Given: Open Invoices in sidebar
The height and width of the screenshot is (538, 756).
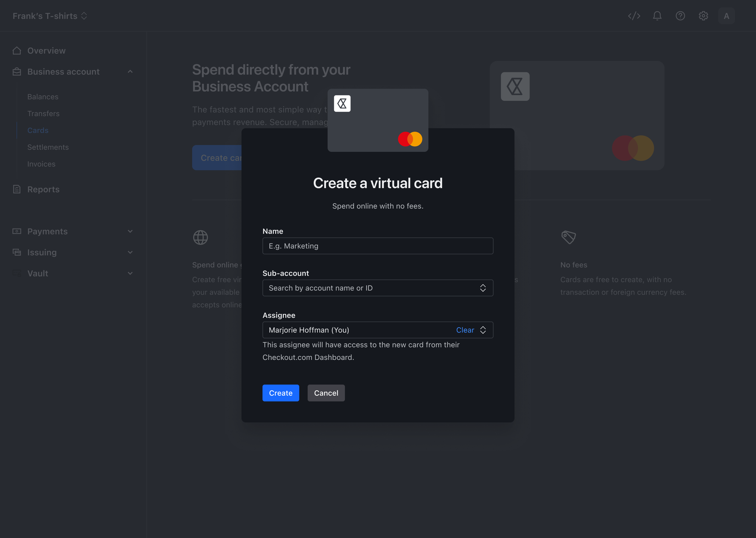Looking at the screenshot, I should coord(41,164).
